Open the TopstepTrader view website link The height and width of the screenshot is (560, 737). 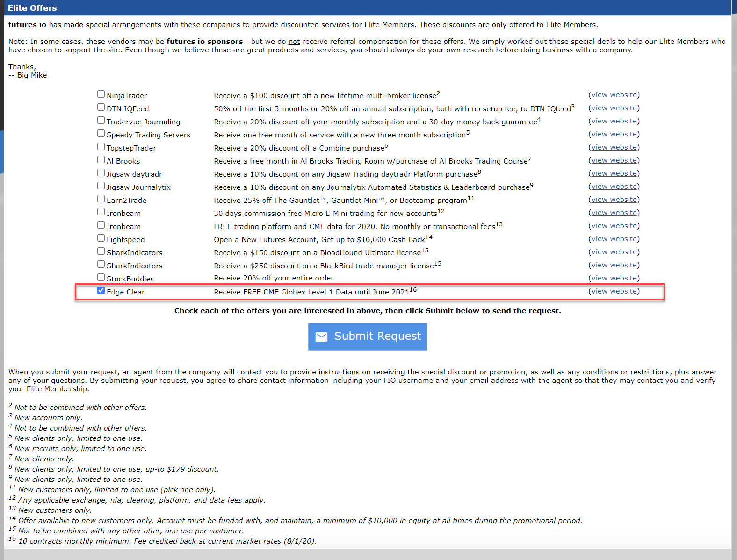click(x=614, y=147)
